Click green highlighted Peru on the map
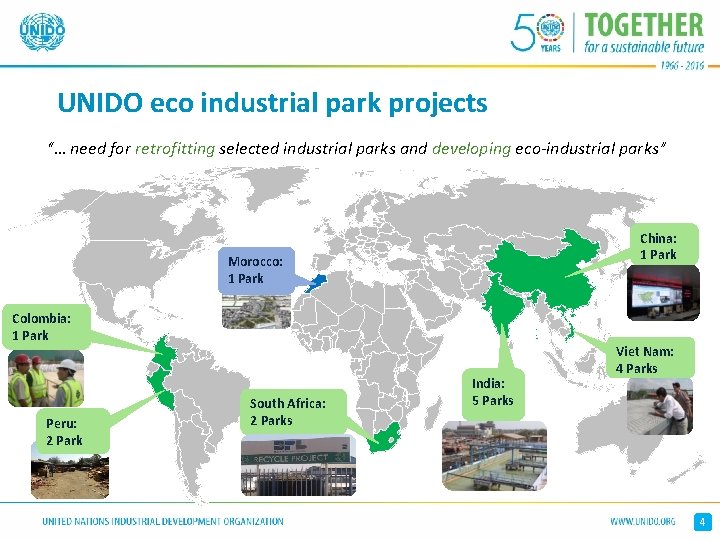The height and width of the screenshot is (540, 720). (161, 388)
